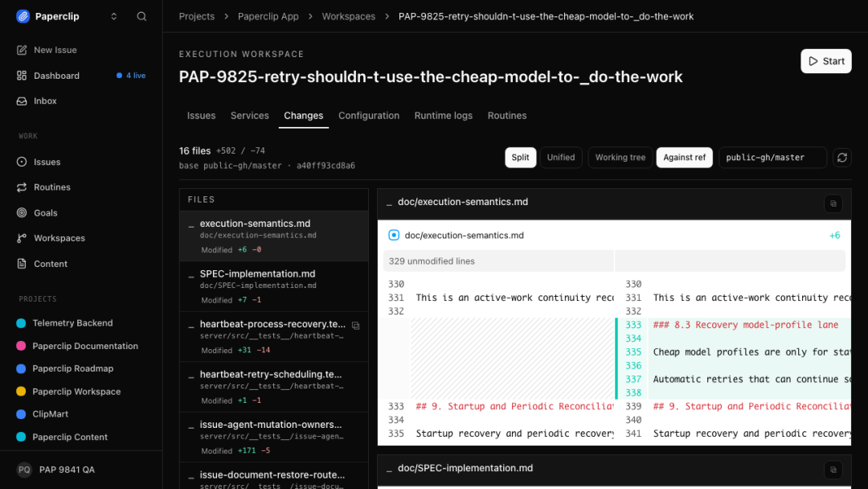Click the search magnifier icon in sidebar
Image resolution: width=868 pixels, height=489 pixels.
point(141,17)
